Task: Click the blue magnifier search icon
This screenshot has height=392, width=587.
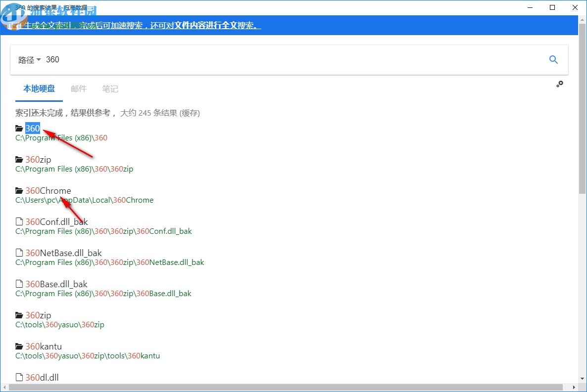Action: [x=553, y=59]
